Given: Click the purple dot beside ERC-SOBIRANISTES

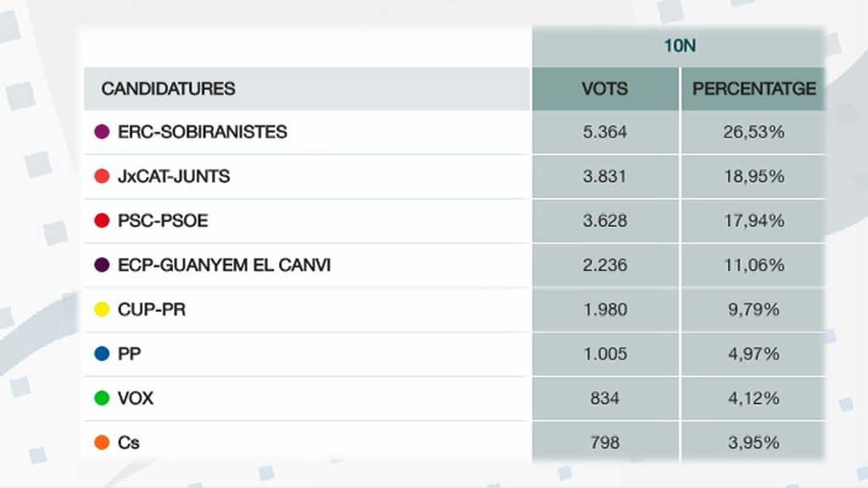Looking at the screenshot, I should [102, 131].
